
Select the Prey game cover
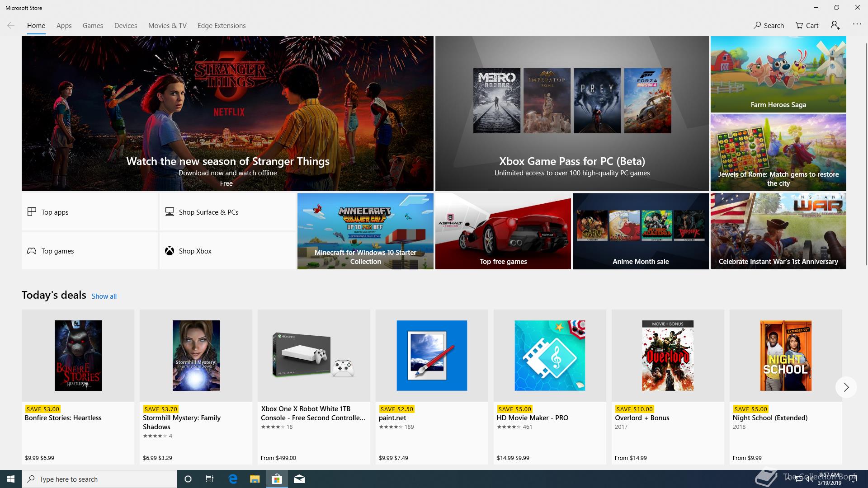tap(597, 101)
